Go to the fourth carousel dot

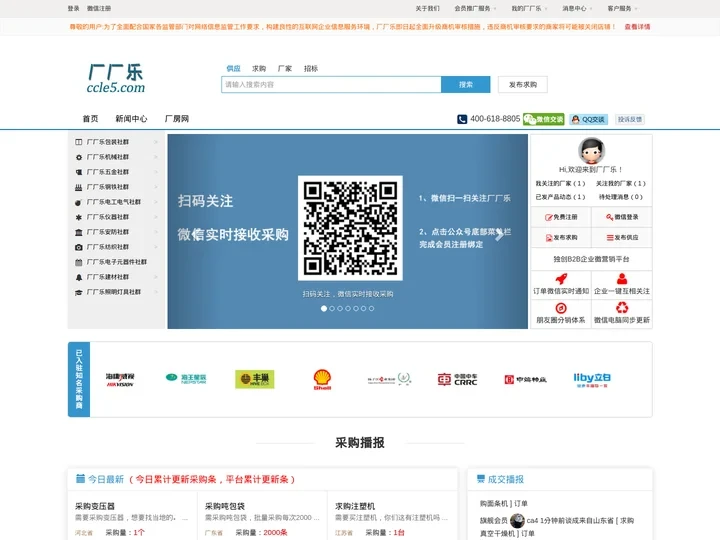(348, 309)
